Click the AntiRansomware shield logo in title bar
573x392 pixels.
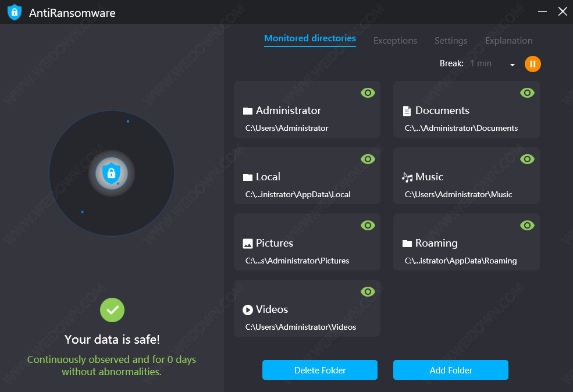click(15, 12)
